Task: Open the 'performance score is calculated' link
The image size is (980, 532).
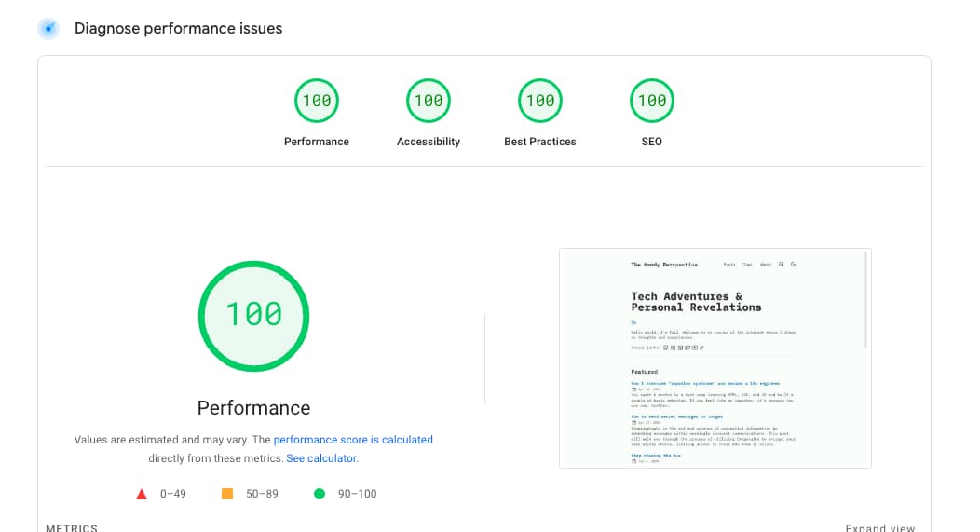Action: tap(353, 440)
